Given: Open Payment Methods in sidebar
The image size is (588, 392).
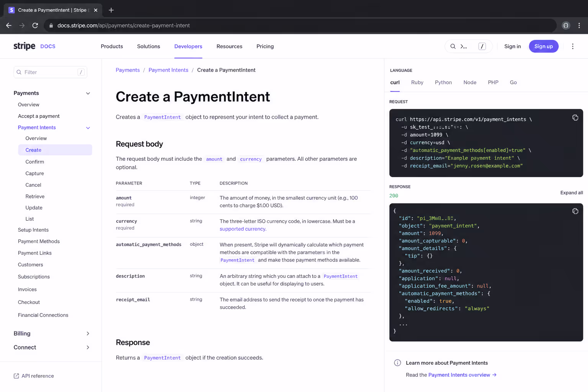Looking at the screenshot, I should [39, 242].
